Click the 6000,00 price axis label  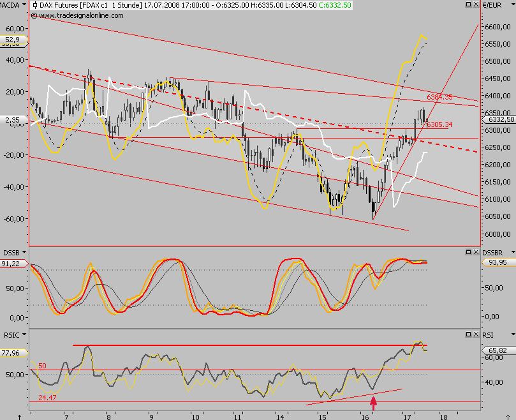(x=498, y=234)
